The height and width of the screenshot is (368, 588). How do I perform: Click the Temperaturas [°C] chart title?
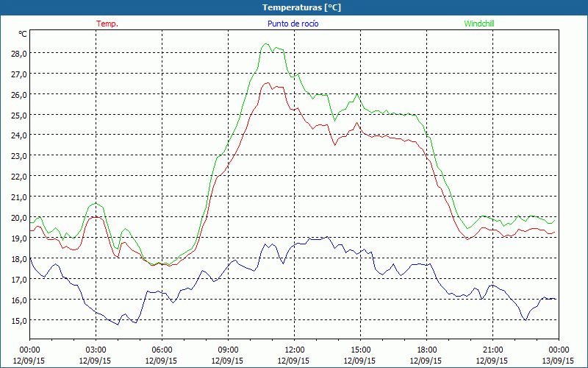click(x=301, y=7)
